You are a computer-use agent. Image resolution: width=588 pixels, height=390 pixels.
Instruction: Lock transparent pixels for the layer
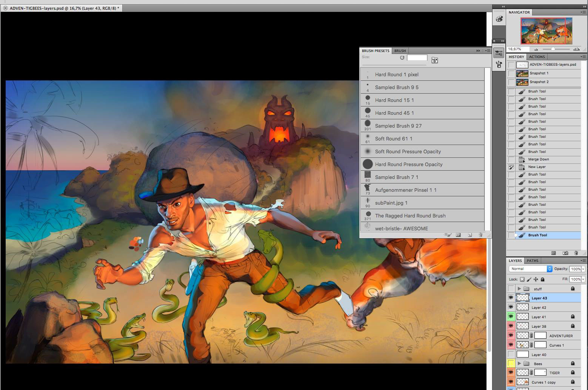pyautogui.click(x=522, y=279)
